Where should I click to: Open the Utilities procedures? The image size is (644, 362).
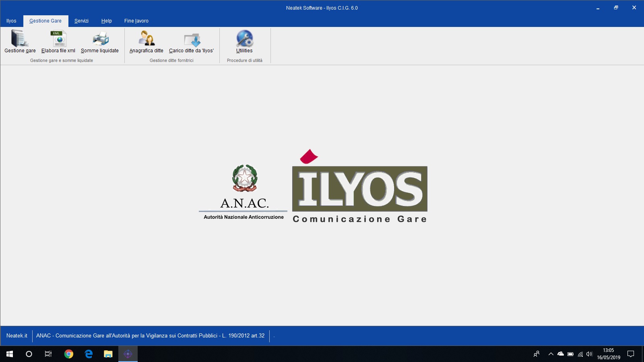pyautogui.click(x=244, y=41)
